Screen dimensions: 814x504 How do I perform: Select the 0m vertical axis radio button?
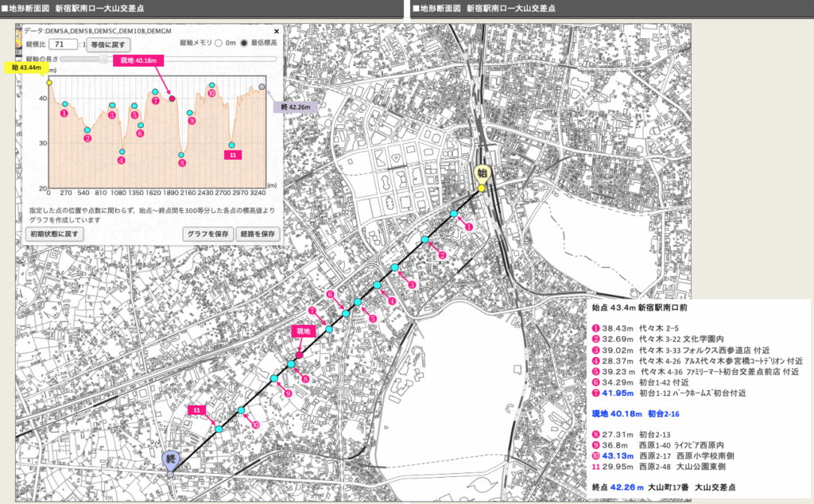(x=219, y=43)
